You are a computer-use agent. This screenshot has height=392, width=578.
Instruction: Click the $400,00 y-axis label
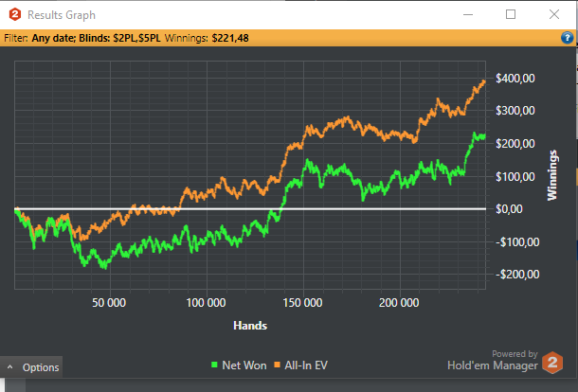tap(515, 78)
